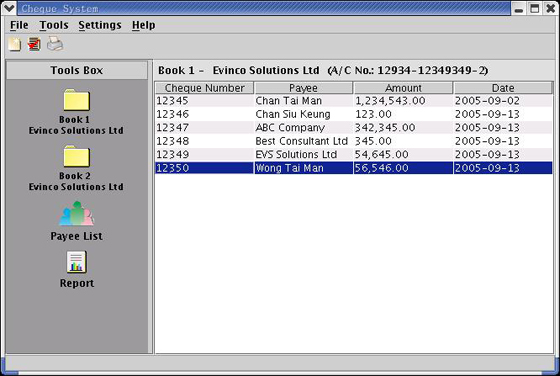560x376 pixels.
Task: Open the File menu
Action: [19, 25]
